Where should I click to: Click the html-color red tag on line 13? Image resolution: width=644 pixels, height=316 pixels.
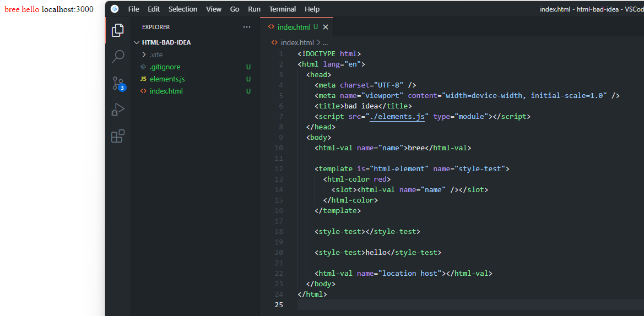coord(357,179)
